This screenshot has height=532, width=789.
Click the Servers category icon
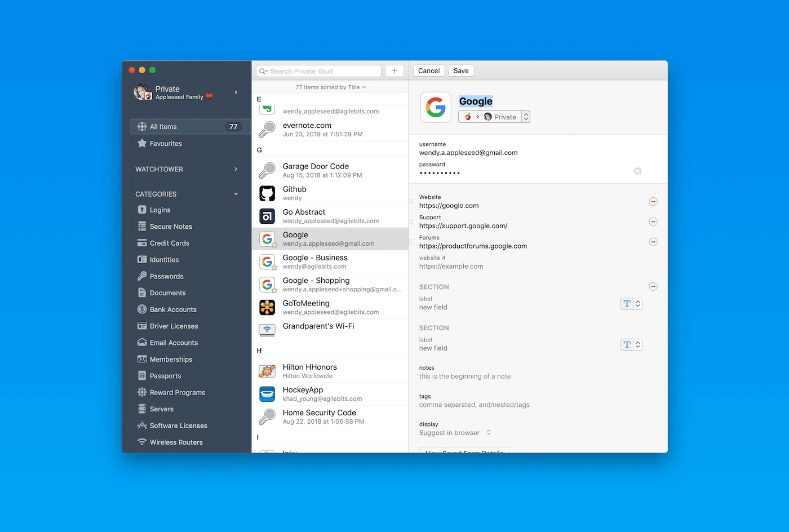(x=142, y=409)
